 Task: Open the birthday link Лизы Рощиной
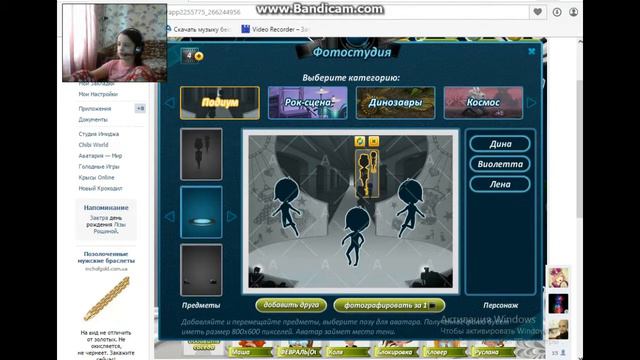coord(109,228)
